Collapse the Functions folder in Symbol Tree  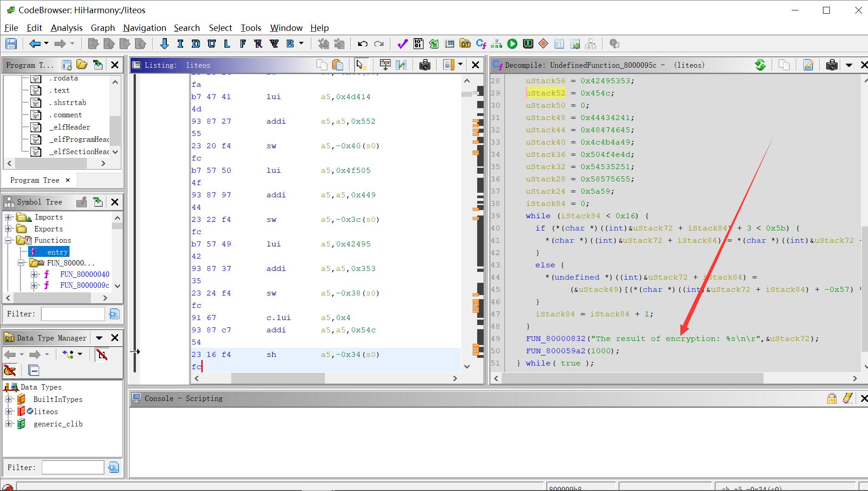(x=8, y=240)
